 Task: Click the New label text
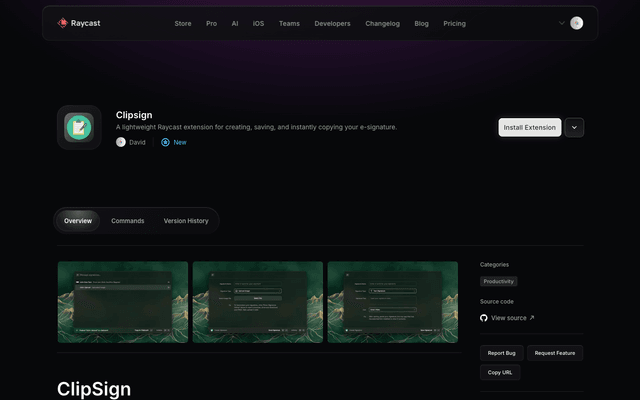pyautogui.click(x=180, y=142)
